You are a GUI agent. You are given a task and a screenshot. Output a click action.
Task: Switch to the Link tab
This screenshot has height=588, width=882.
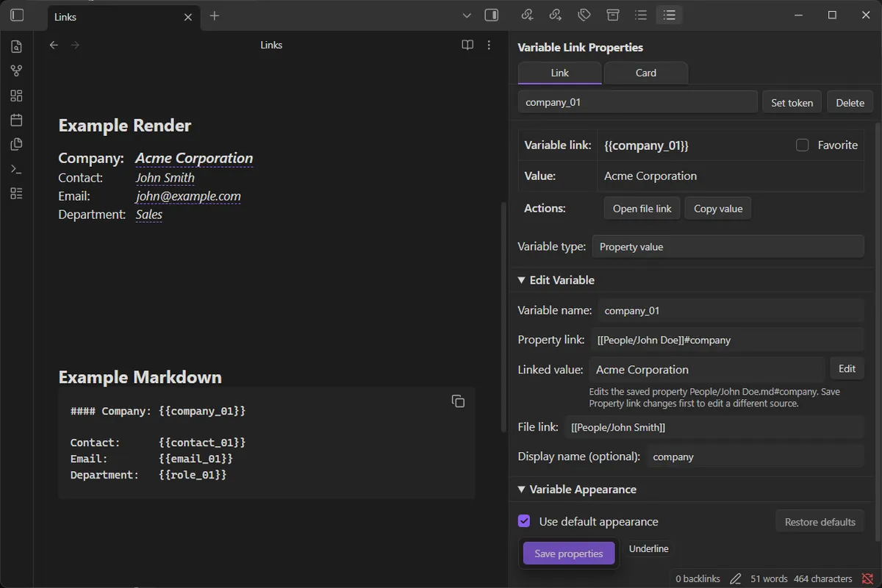[x=560, y=73]
